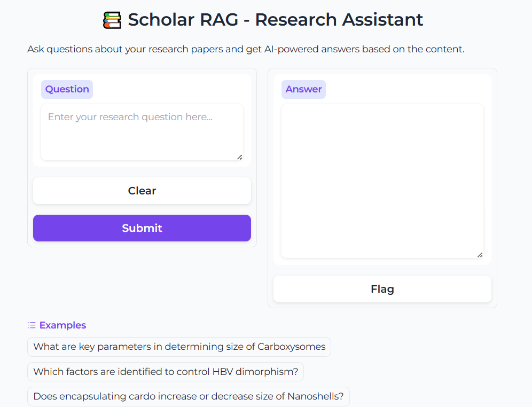The image size is (532, 407).
Task: Flag the generated answer
Action: click(382, 288)
